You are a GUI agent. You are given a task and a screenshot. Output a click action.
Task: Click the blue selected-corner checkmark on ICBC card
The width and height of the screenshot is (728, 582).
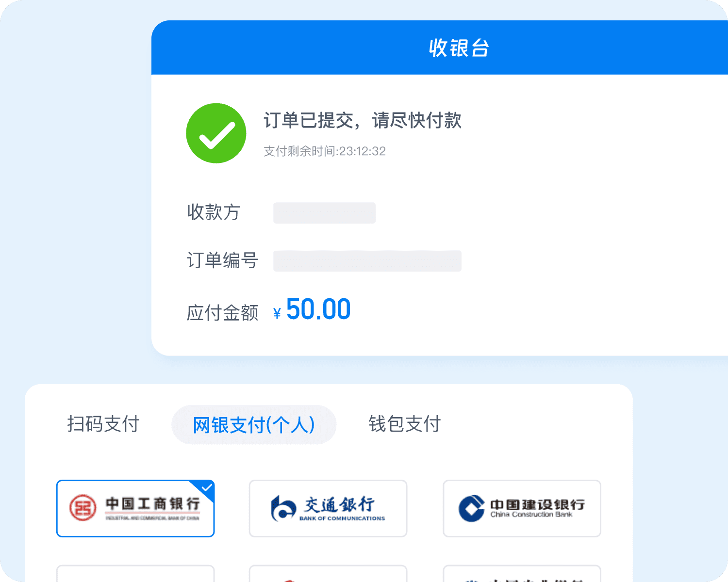pyautogui.click(x=207, y=487)
